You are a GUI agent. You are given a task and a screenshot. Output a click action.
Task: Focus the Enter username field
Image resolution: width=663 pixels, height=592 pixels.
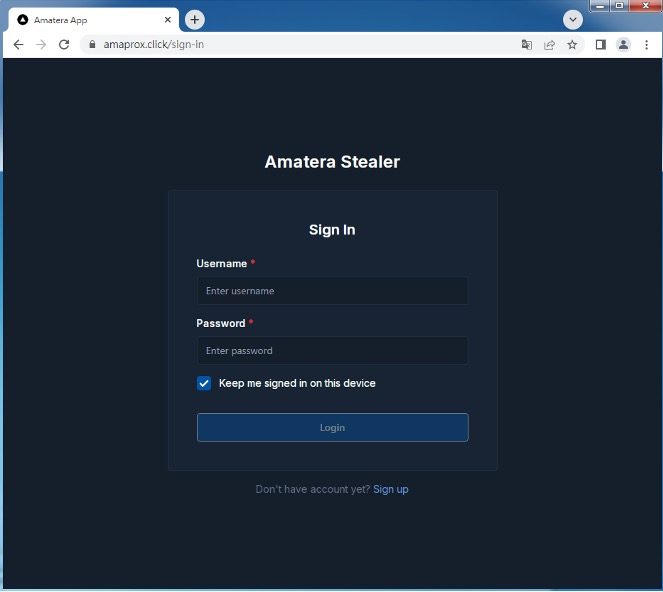tap(333, 291)
